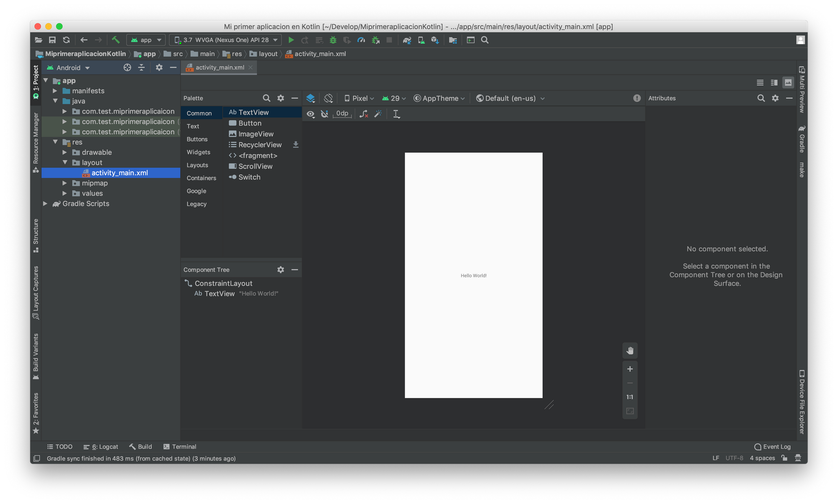838x504 pixels.
Task: Toggle device orientation for preview
Action: click(328, 98)
